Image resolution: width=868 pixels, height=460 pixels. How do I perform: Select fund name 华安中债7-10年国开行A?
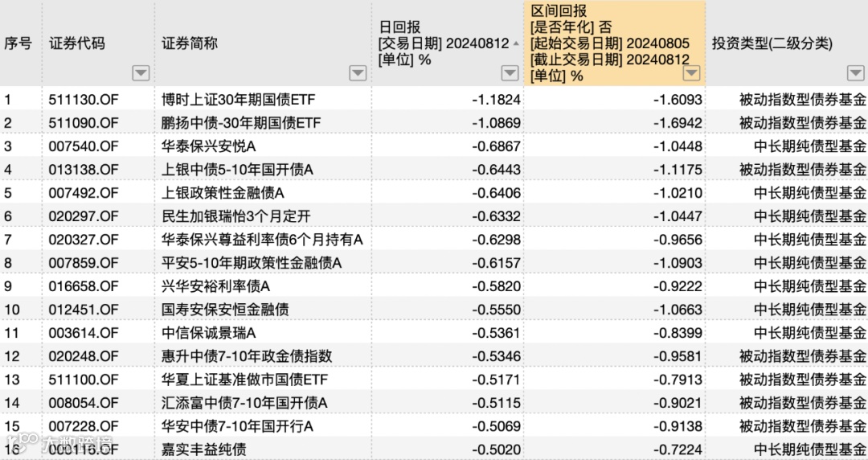(237, 426)
